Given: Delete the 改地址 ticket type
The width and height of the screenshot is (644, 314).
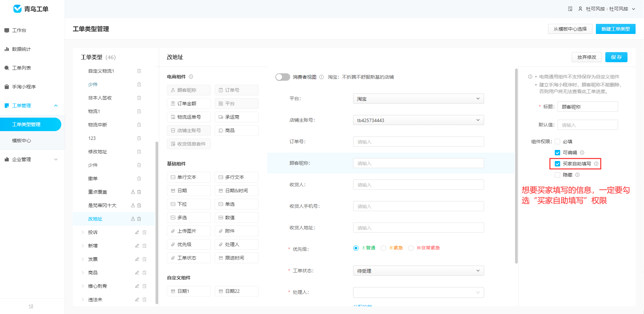Looking at the screenshot, I should coord(139,219).
